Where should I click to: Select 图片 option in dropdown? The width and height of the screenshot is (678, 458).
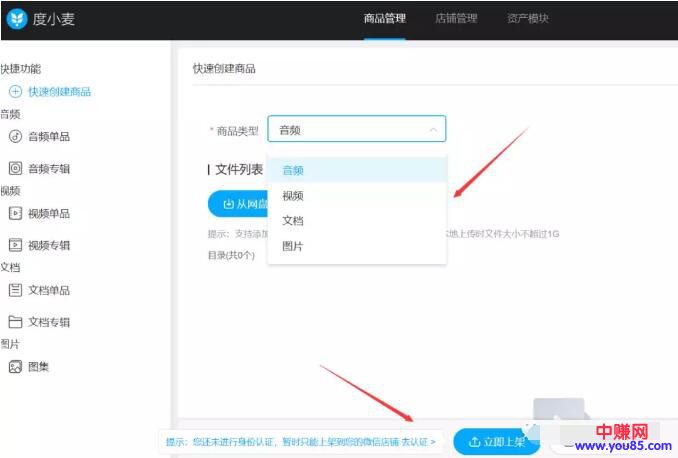292,246
